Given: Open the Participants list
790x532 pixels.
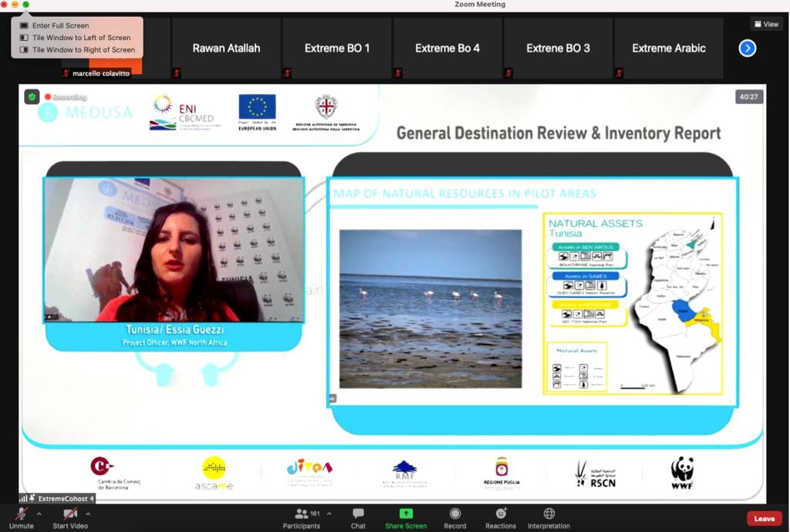Looking at the screenshot, I should pos(301,514).
